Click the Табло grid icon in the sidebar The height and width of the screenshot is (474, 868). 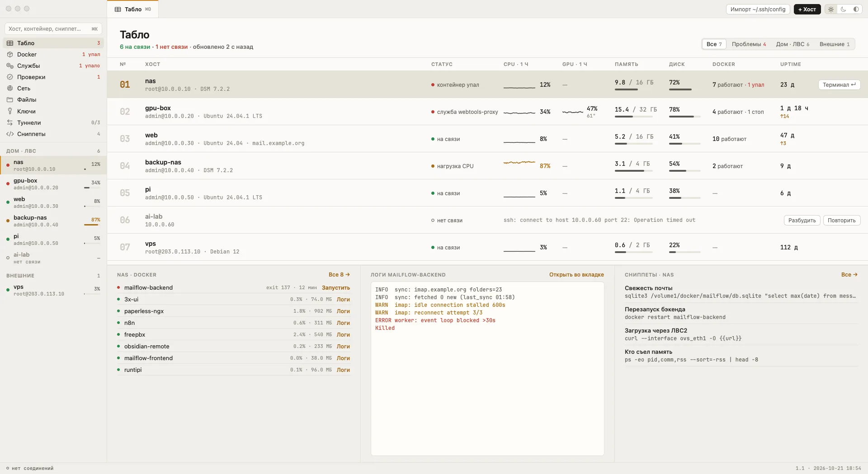10,43
